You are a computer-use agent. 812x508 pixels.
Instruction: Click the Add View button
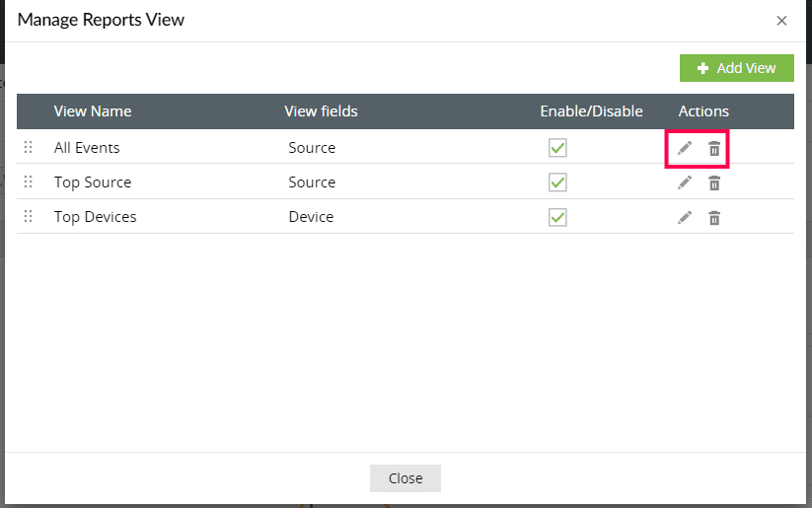click(x=736, y=68)
